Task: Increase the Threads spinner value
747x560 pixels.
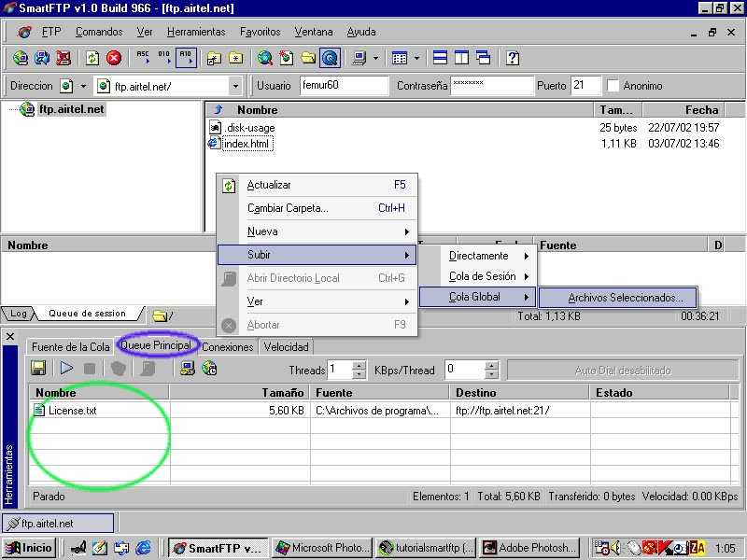Action: pos(359,365)
